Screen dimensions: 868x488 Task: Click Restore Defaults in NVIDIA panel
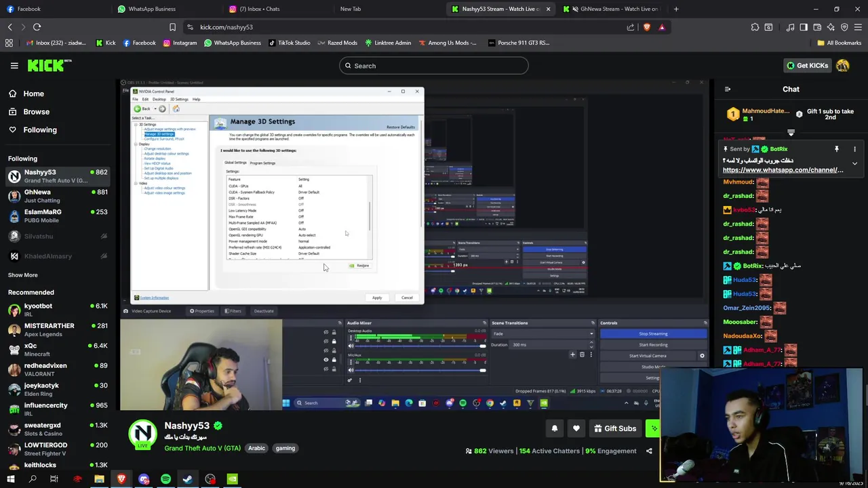(x=401, y=127)
